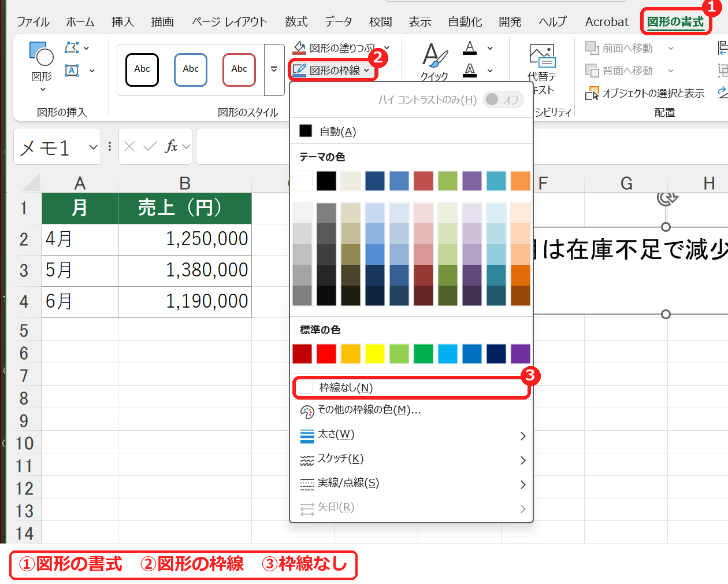Screen dimensions: 728x584
Task: Click the 売上（円） header cell
Action: (x=185, y=208)
